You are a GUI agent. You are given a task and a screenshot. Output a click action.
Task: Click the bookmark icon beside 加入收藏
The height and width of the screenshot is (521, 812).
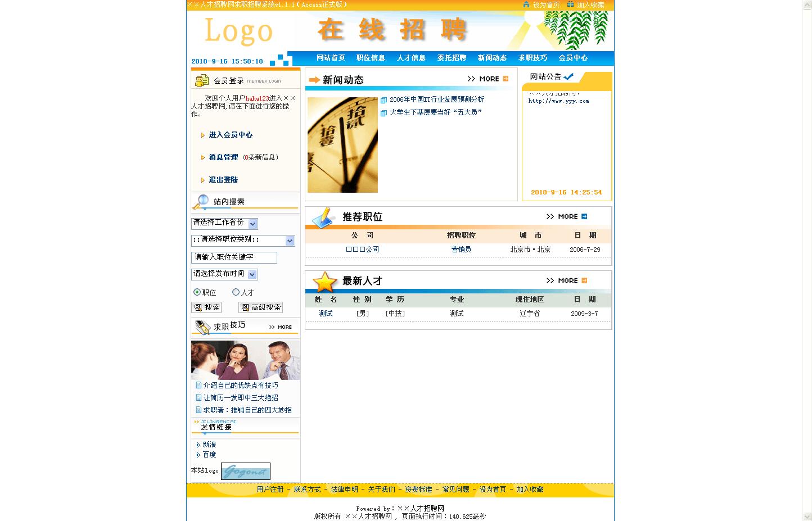(571, 4)
